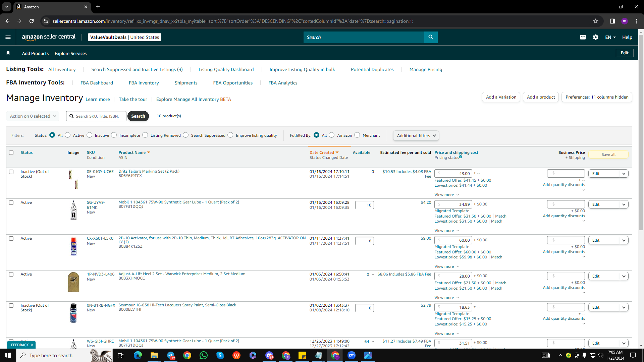Launch Microsoft Edge from the taskbar
Screen dimensions: 644x362
pyautogui.click(x=138, y=355)
